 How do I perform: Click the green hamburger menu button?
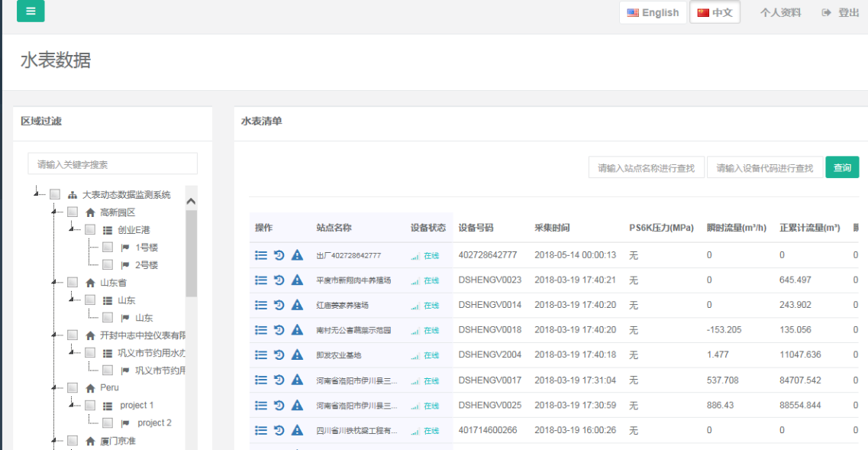pyautogui.click(x=31, y=11)
